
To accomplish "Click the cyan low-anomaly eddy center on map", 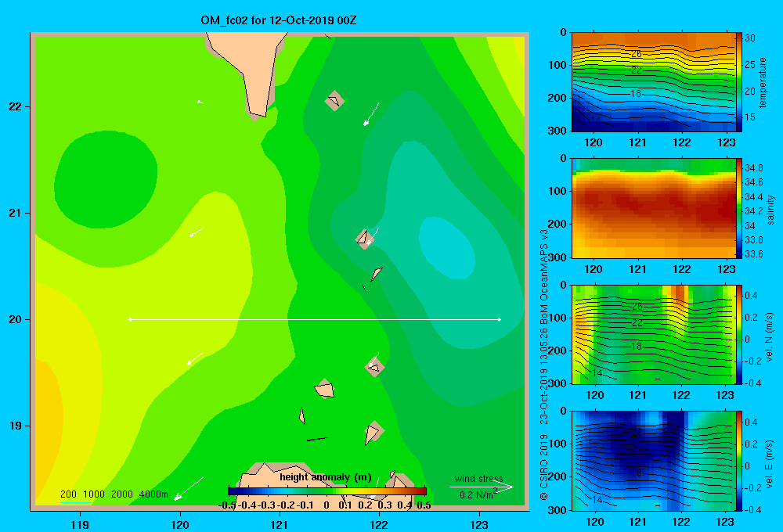I will pyautogui.click(x=447, y=248).
